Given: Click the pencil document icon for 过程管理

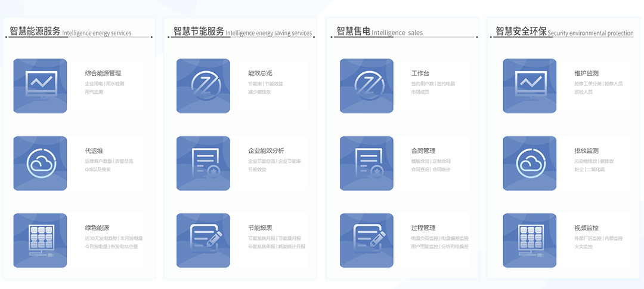Looking at the screenshot, I should (x=366, y=240).
